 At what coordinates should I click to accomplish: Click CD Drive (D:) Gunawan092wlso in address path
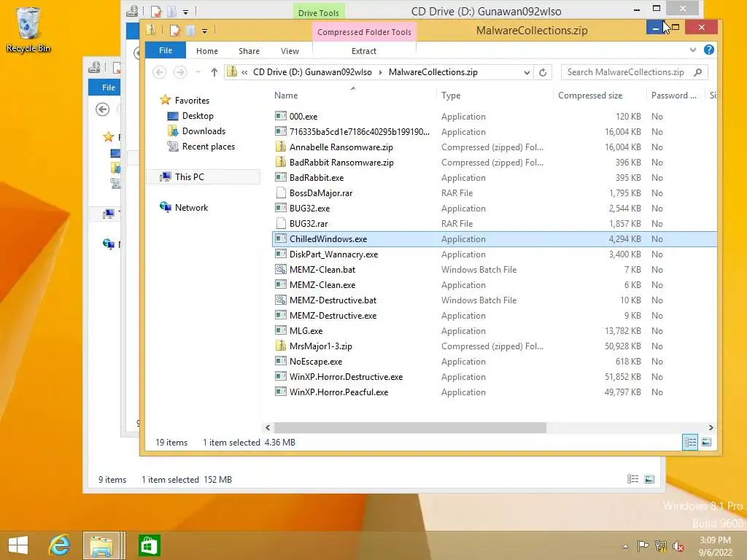click(312, 72)
